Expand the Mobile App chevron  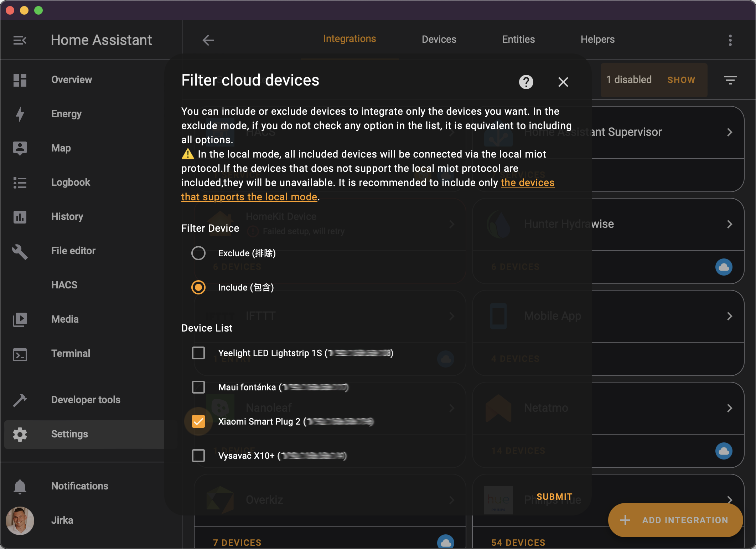(x=730, y=316)
